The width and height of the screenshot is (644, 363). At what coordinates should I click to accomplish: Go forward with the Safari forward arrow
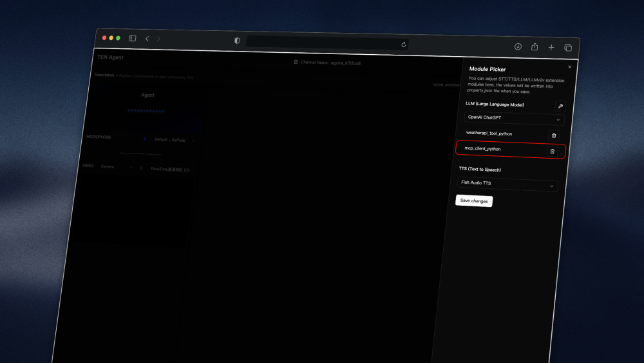[158, 39]
